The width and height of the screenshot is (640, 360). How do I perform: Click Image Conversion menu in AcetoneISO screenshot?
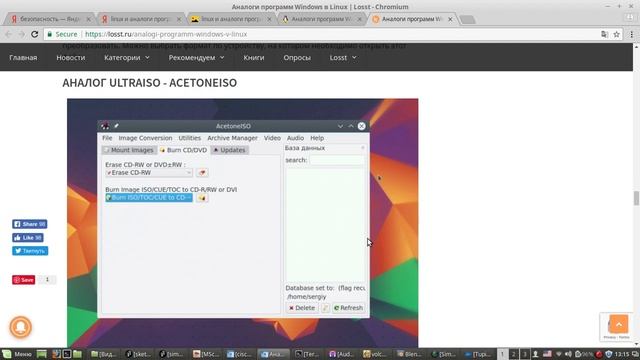[x=145, y=138]
